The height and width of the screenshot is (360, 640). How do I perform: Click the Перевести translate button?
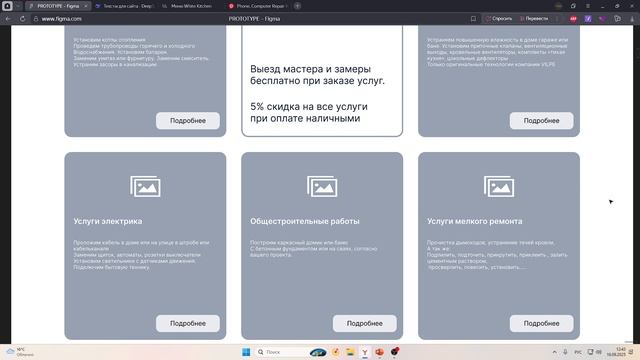pos(534,19)
